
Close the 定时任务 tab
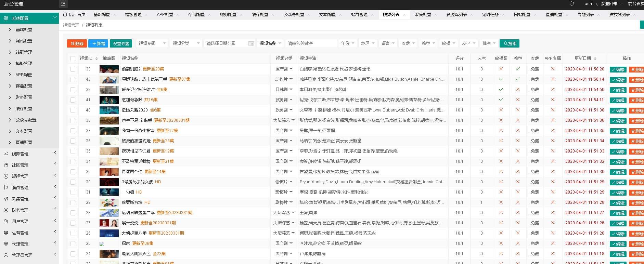point(503,15)
